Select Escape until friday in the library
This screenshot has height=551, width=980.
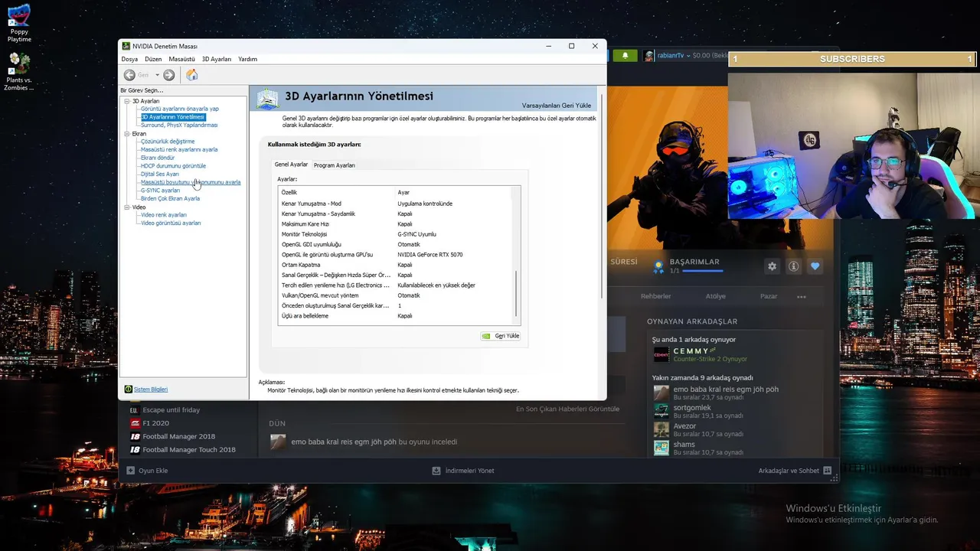coord(171,410)
